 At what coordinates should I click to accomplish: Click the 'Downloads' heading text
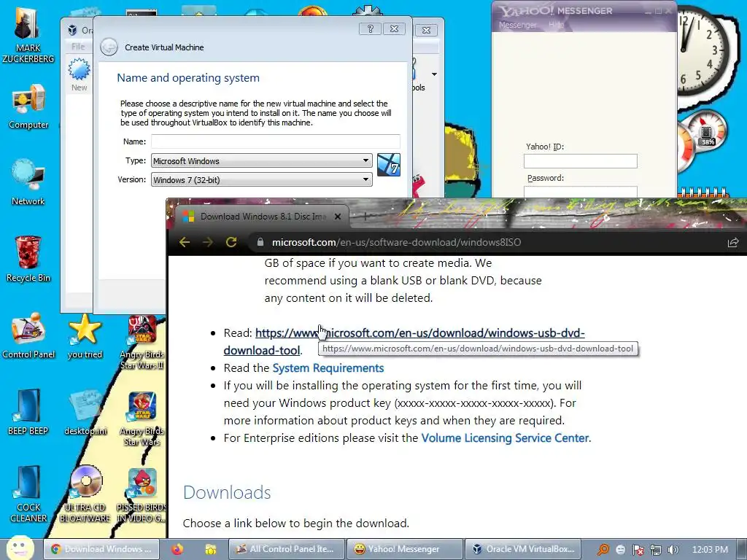pos(227,492)
